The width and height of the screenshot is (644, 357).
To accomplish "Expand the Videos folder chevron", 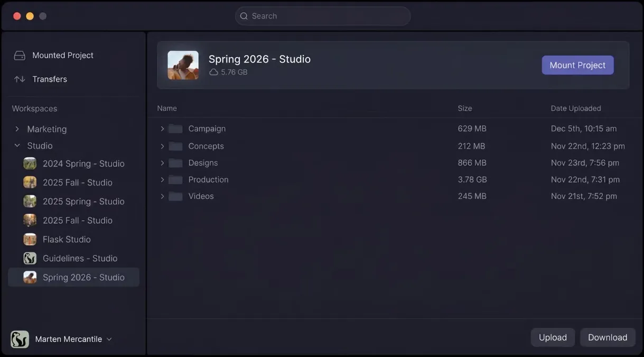I will click(162, 196).
